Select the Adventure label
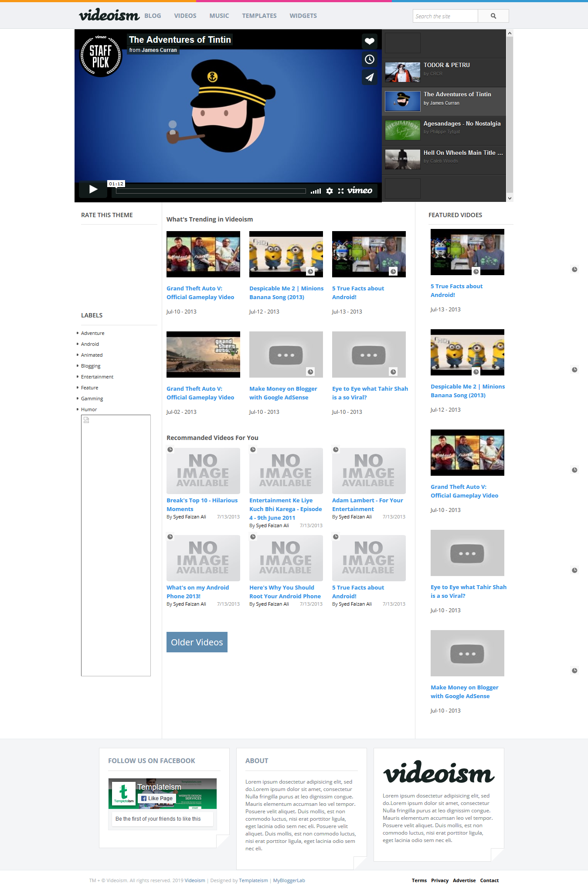This screenshot has width=588, height=890. click(92, 333)
